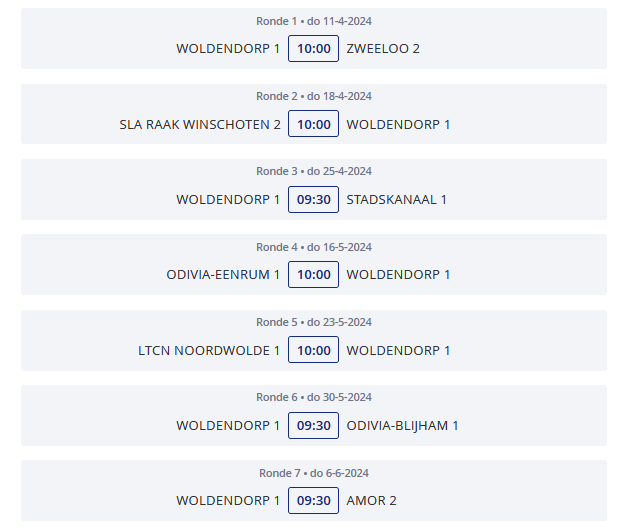Select team LTCN NOORDWOLDE 1
Image resolution: width=628 pixels, height=529 pixels.
click(x=209, y=350)
